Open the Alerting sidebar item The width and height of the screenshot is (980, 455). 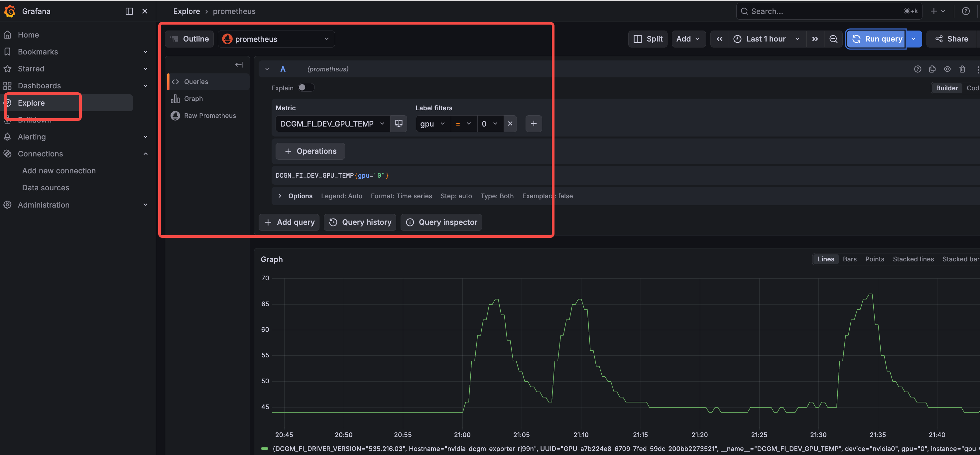coord(32,137)
